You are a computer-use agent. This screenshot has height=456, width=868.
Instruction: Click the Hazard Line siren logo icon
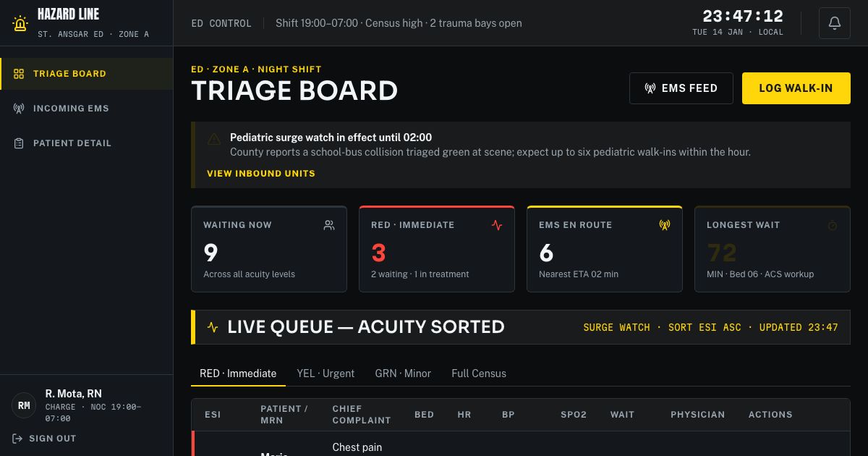coord(20,23)
